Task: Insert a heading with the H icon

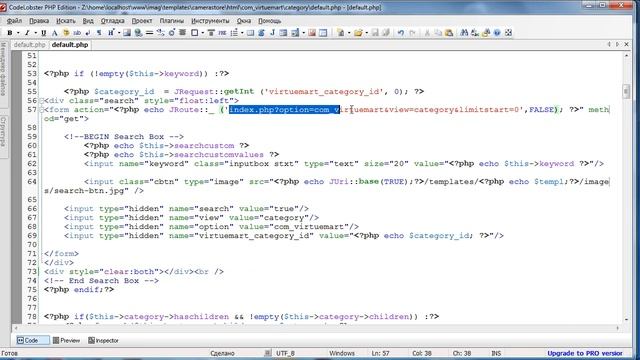Action: 110,33
